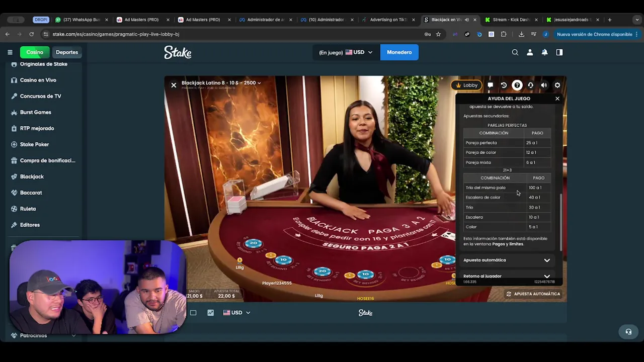Screen dimensions: 644x362
Task: Open the Chrome downloads icon
Action: pos(521,34)
